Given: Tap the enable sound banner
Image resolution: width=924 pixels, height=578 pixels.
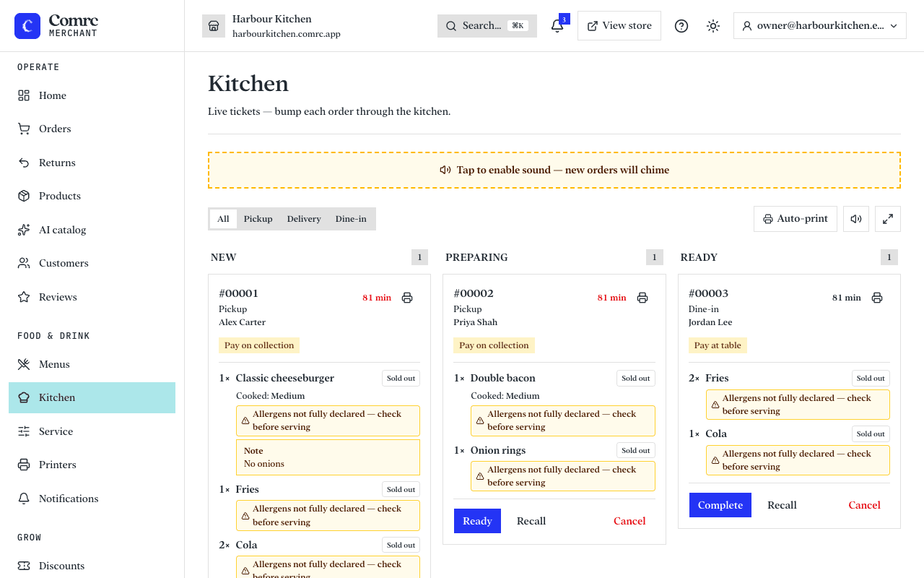Looking at the screenshot, I should pyautogui.click(x=554, y=171).
